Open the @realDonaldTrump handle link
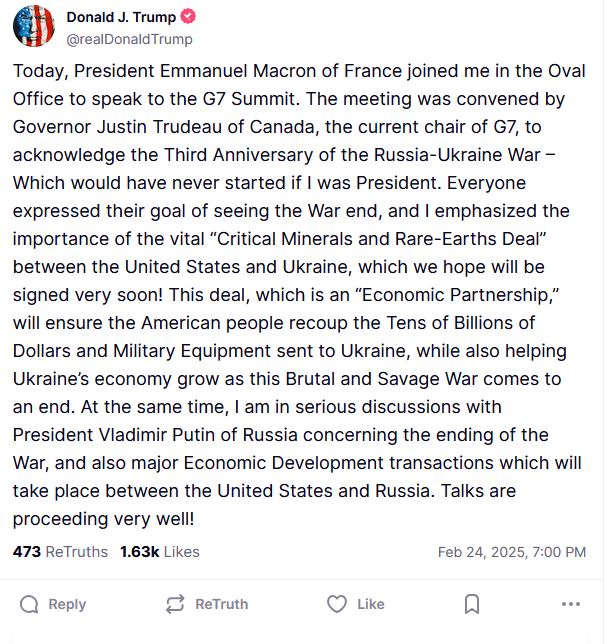 pyautogui.click(x=129, y=39)
